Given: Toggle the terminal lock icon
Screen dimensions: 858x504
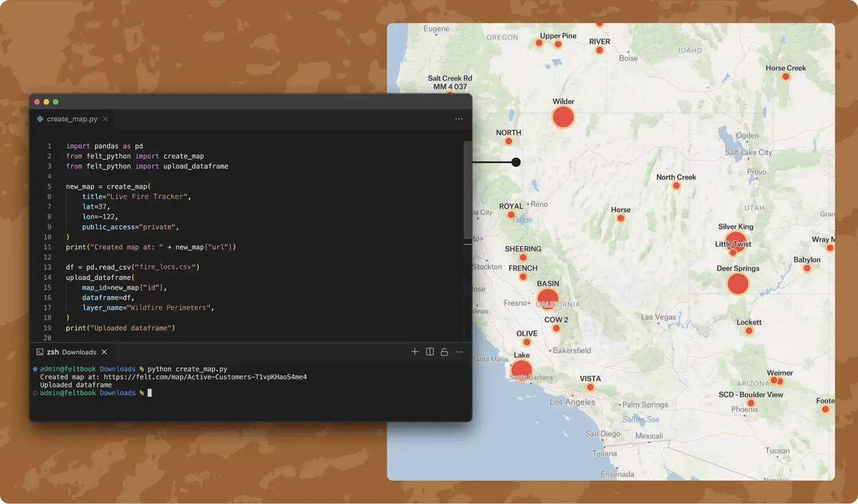Looking at the screenshot, I should pyautogui.click(x=444, y=352).
